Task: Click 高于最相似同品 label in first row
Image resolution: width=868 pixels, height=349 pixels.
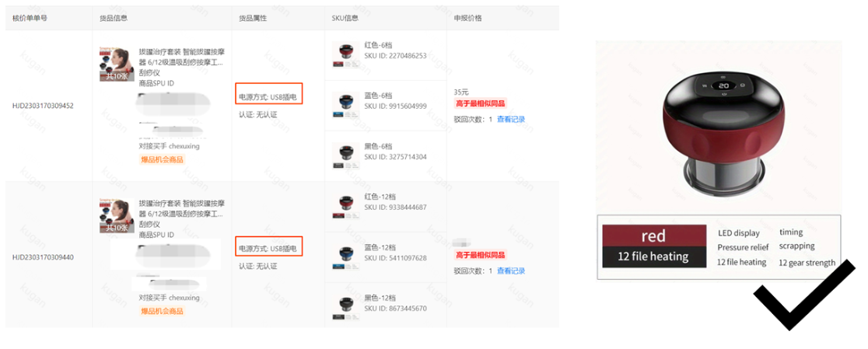Action: coord(480,103)
